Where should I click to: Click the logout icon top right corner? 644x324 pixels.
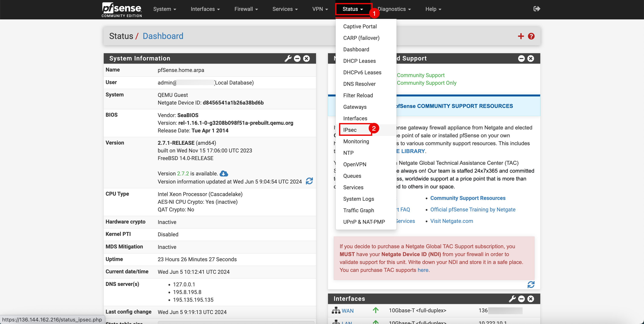pyautogui.click(x=537, y=9)
